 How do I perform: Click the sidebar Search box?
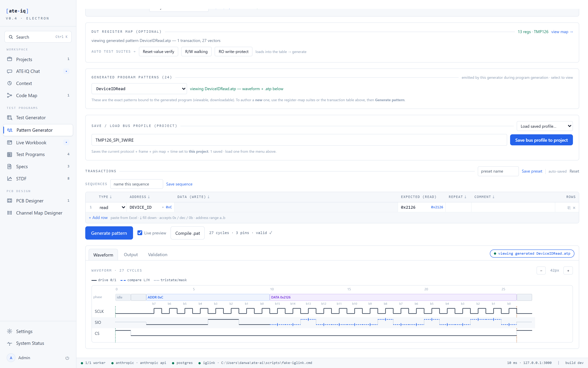coord(38,37)
